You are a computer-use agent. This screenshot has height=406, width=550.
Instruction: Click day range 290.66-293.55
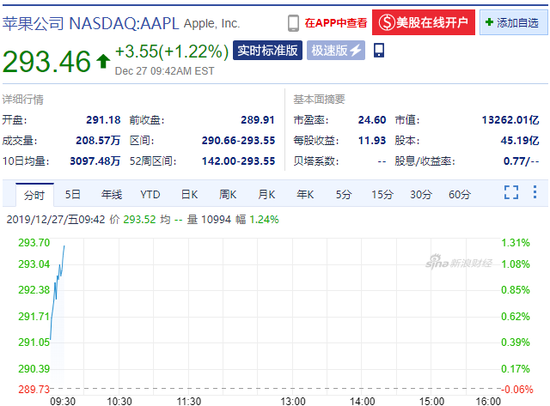click(238, 140)
